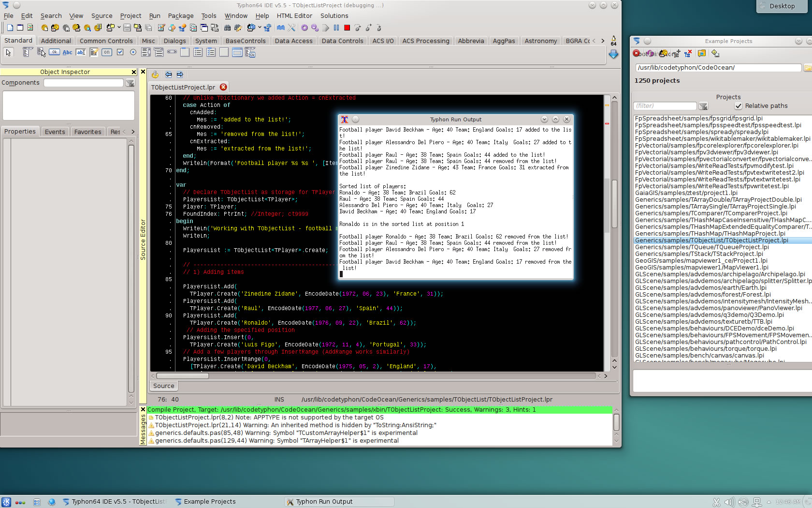Click the New Form toolbar icon
The height and width of the screenshot is (508, 812).
tap(20, 28)
